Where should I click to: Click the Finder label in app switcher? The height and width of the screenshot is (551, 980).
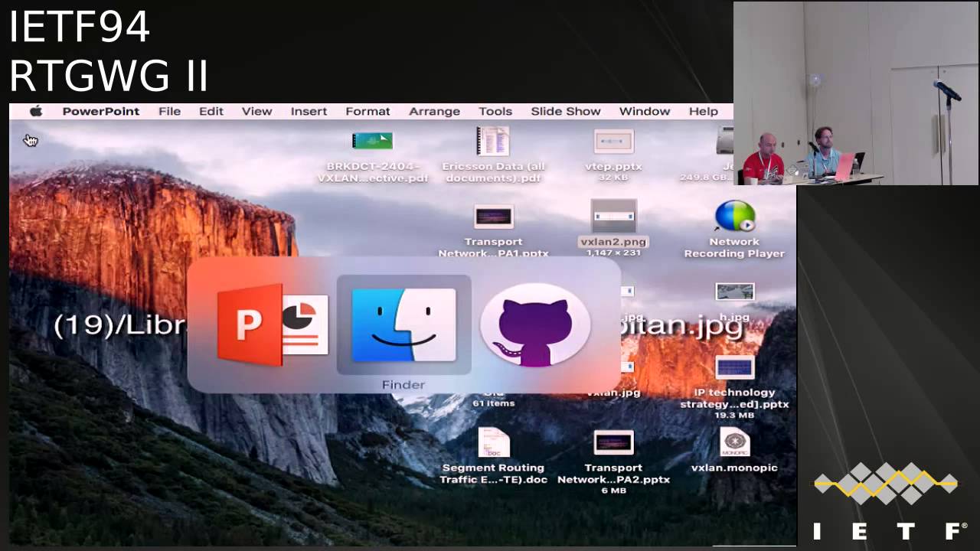click(x=403, y=384)
